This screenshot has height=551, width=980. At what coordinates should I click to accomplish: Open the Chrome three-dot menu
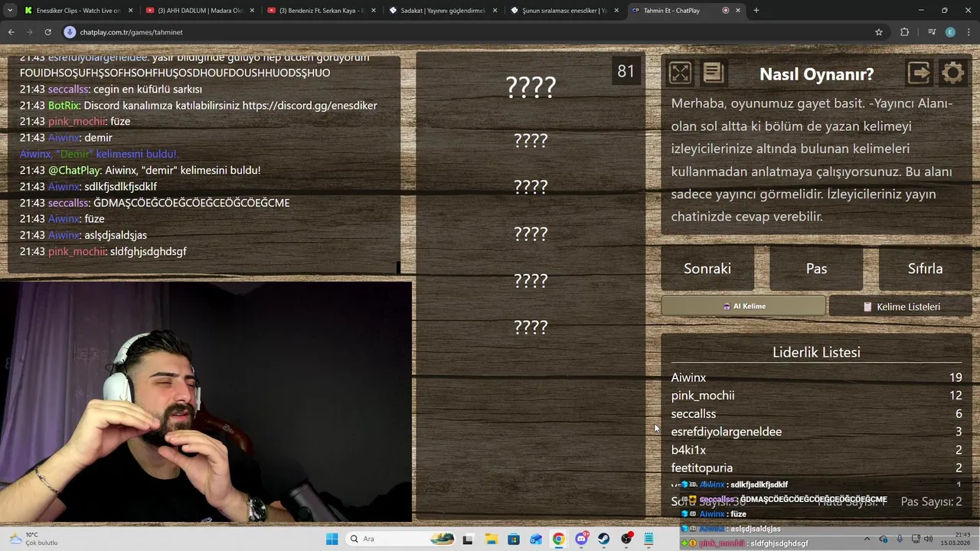(x=969, y=32)
